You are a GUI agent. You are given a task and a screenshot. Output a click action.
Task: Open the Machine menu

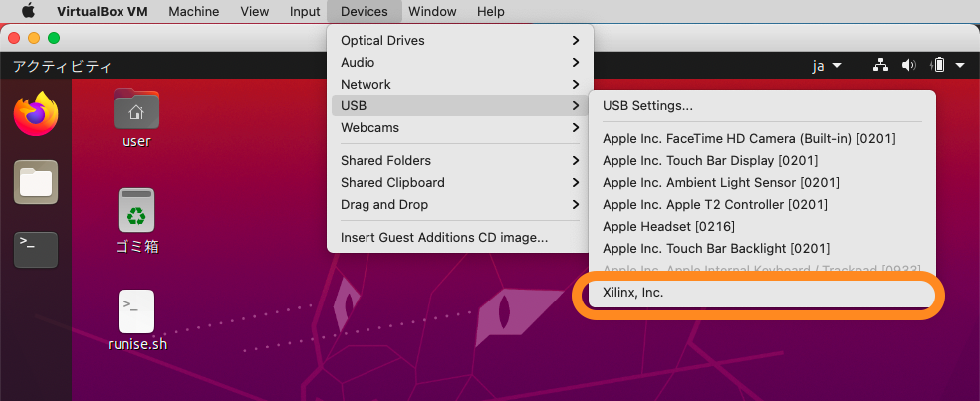pyautogui.click(x=194, y=11)
